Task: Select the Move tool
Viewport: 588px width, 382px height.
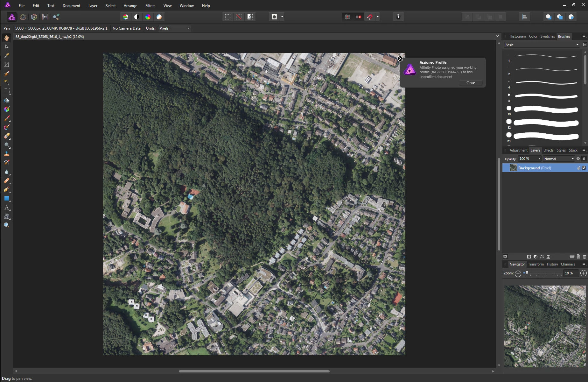Action: click(x=6, y=47)
